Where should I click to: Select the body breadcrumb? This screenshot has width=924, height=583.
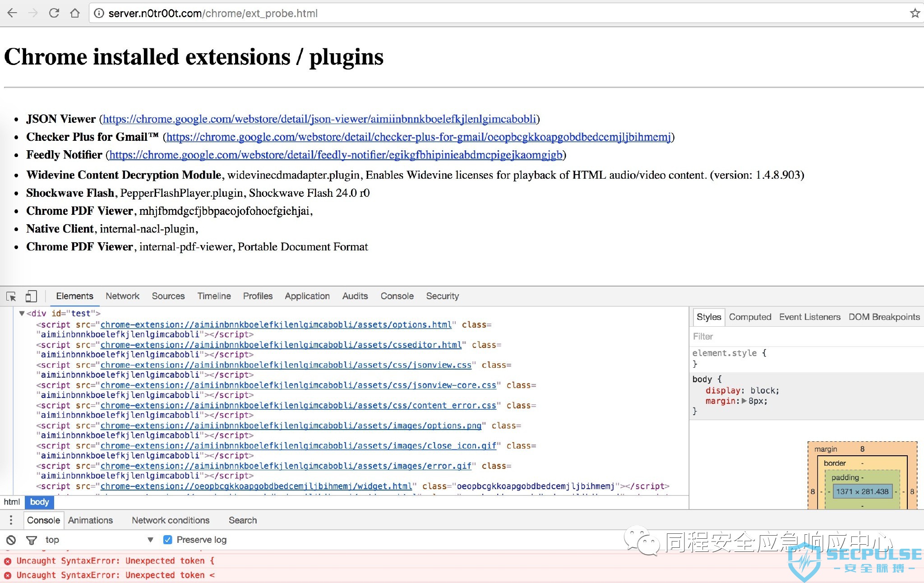pyautogui.click(x=39, y=502)
